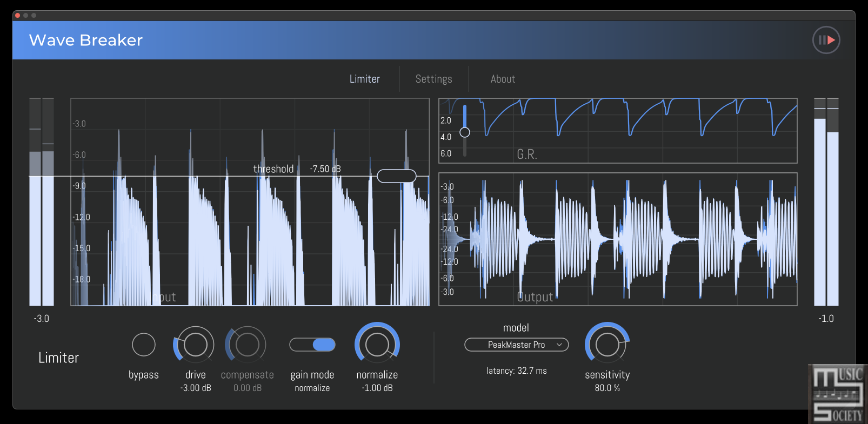Image resolution: width=868 pixels, height=424 pixels.
Task: Click the sensitivity value 80.0 %
Action: point(607,388)
